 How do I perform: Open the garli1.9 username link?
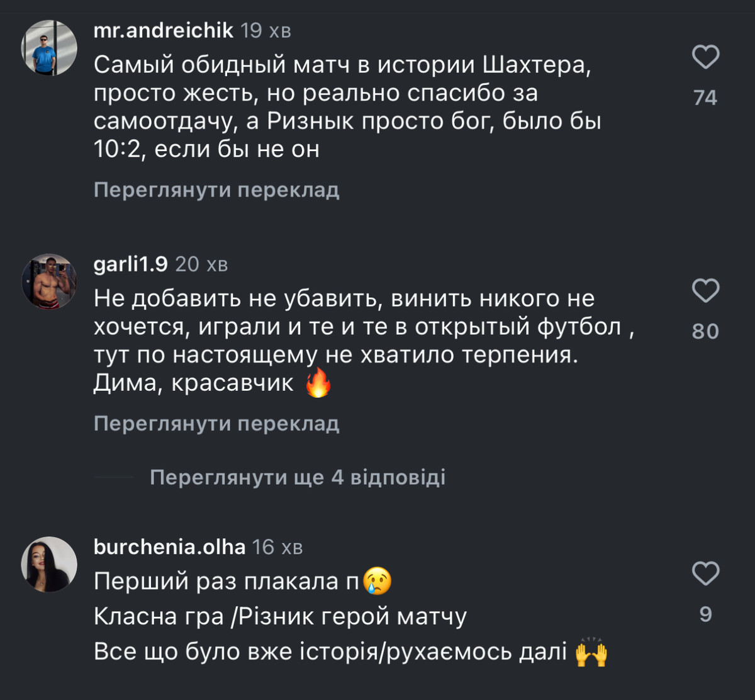tap(131, 264)
